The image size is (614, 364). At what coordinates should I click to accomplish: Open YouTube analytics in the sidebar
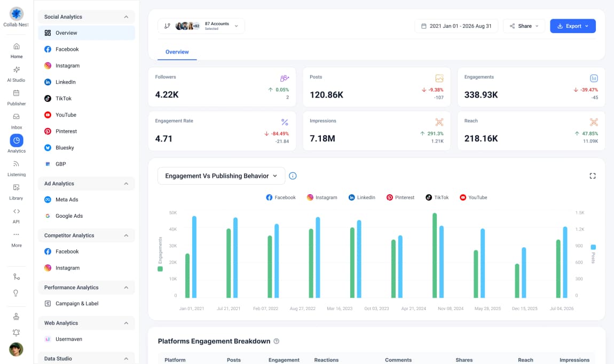pos(86,115)
